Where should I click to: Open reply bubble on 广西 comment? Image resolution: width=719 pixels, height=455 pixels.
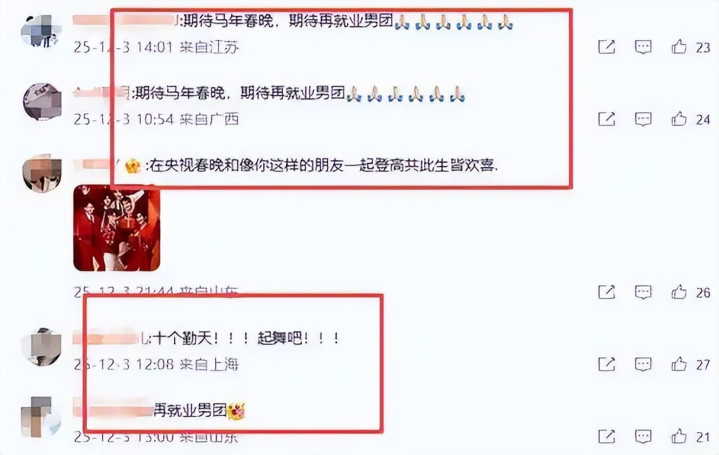pyautogui.click(x=643, y=119)
